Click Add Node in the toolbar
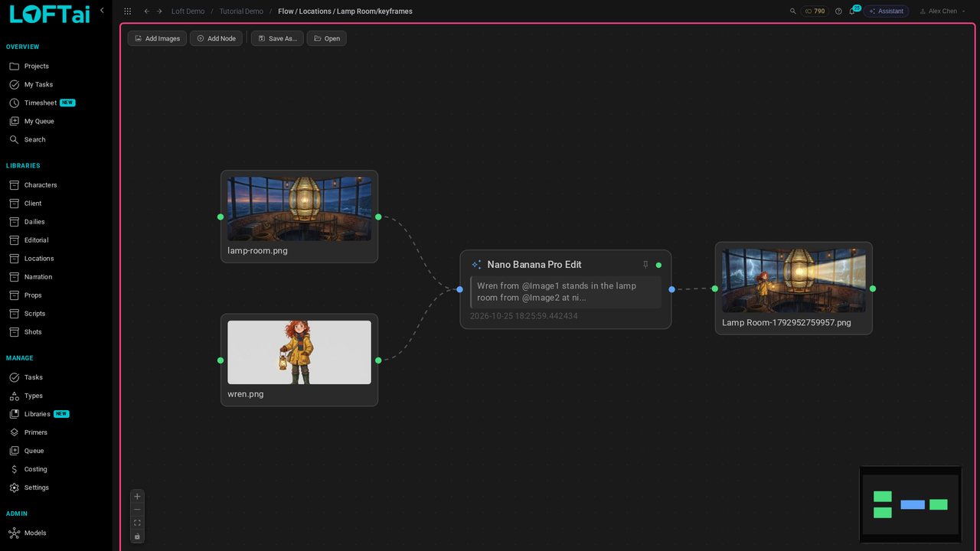Viewport: 980px width, 551px height. tap(217, 38)
